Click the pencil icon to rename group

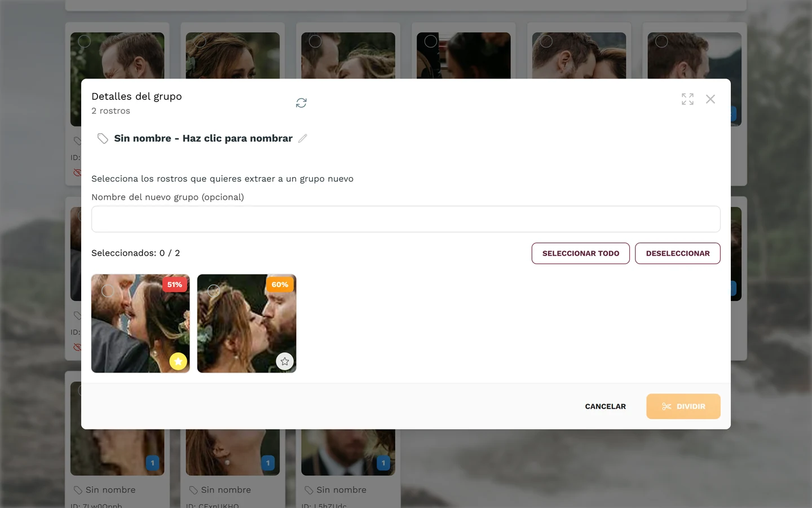pyautogui.click(x=303, y=138)
